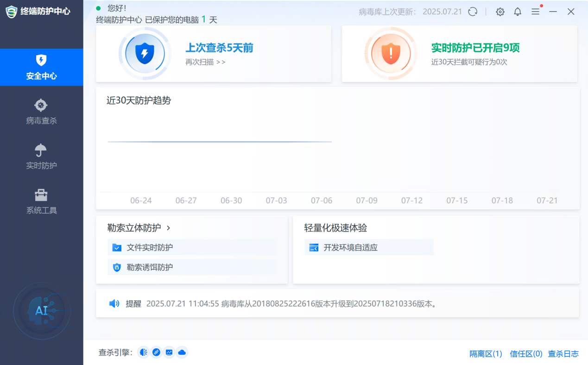Open notifications bell icon
The width and height of the screenshot is (588, 365).
(x=518, y=12)
